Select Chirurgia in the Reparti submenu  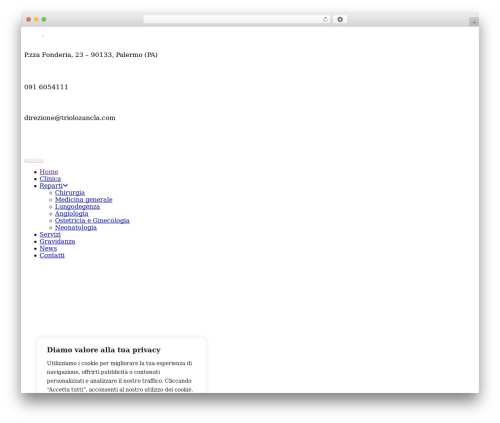point(70,192)
